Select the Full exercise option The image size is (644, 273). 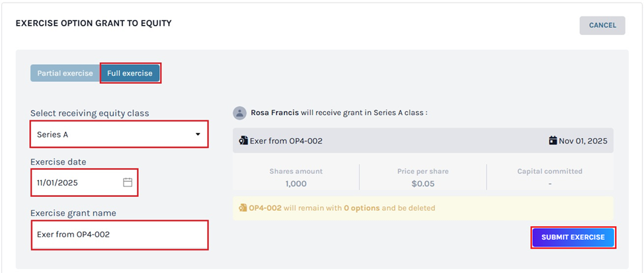click(x=130, y=73)
